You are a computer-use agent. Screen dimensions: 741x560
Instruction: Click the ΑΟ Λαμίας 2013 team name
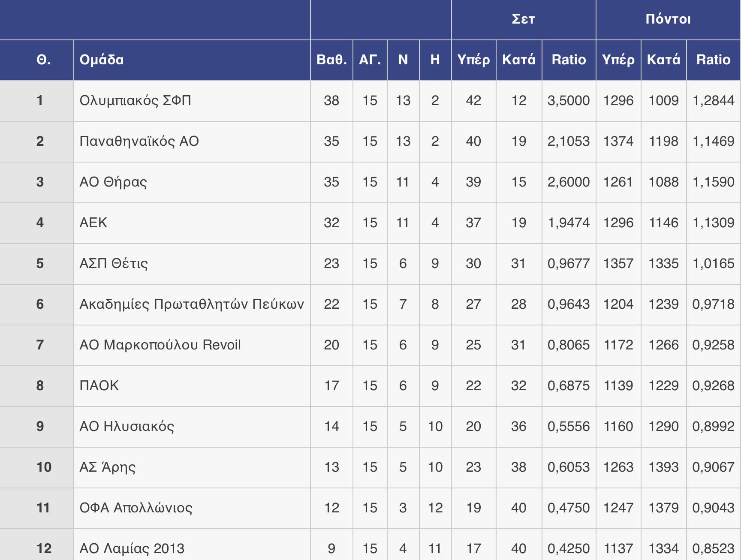click(132, 548)
